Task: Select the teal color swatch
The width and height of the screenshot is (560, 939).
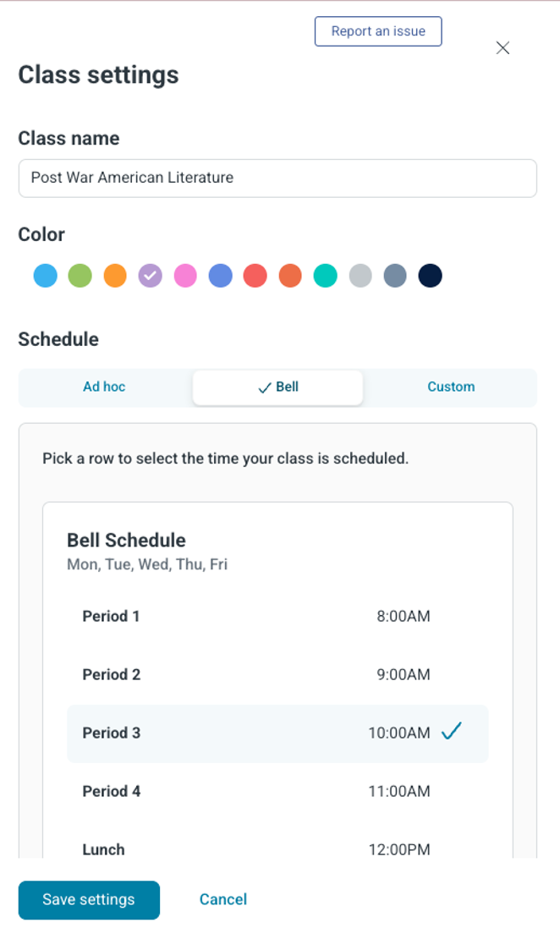Action: point(326,276)
